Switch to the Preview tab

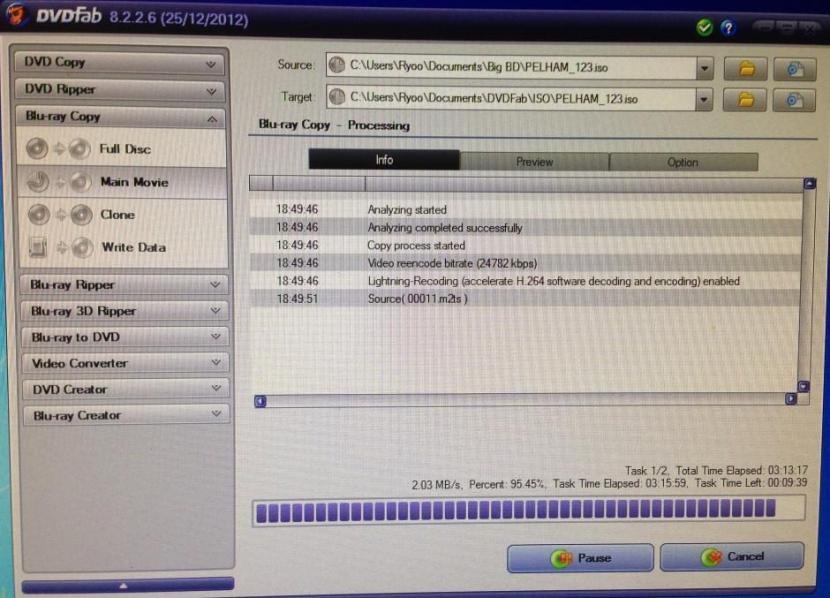(534, 162)
